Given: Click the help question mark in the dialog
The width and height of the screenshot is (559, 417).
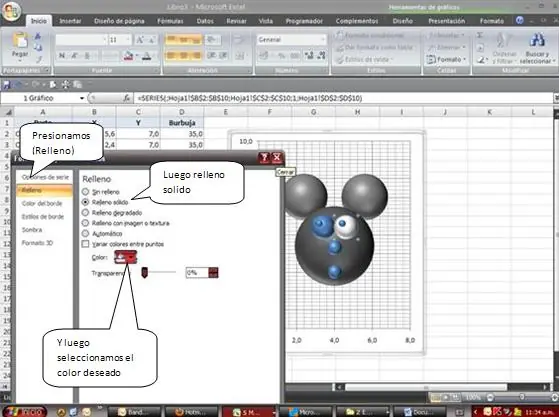Looking at the screenshot, I should 264,158.
